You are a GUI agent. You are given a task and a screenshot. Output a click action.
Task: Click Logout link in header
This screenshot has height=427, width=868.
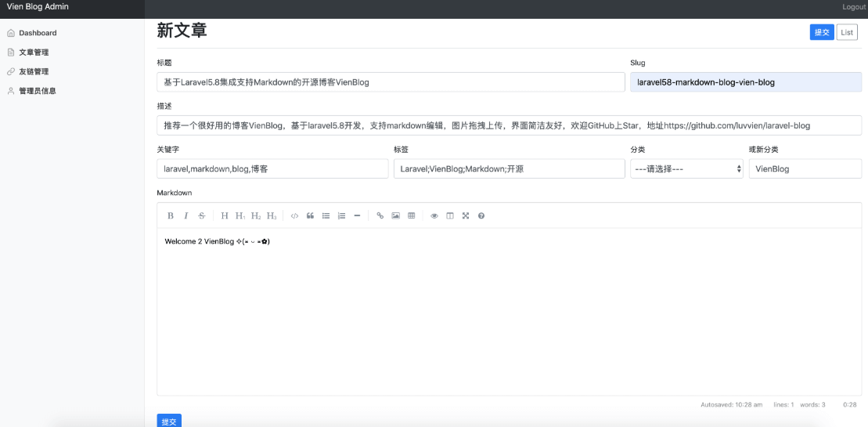coord(854,6)
